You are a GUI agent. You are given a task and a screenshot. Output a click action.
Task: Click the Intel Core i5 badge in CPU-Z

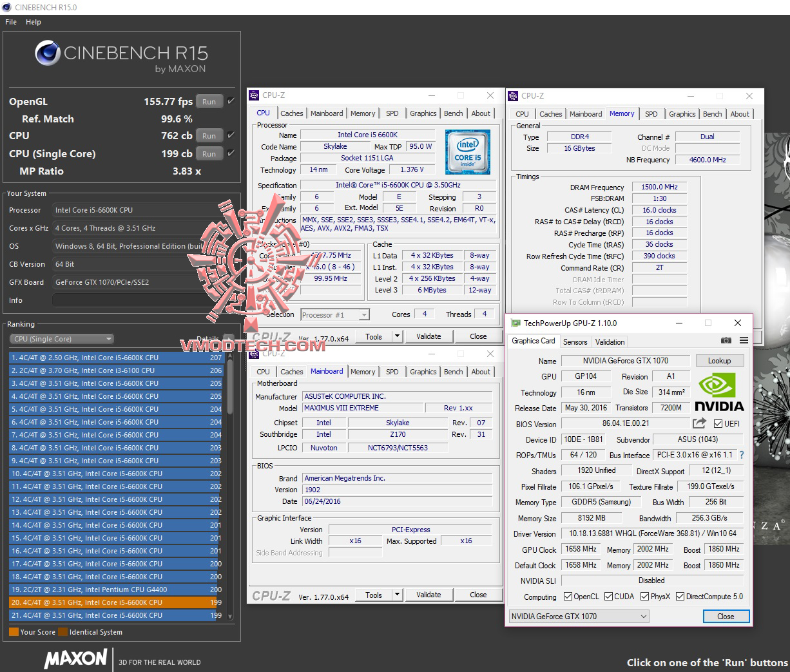467,151
